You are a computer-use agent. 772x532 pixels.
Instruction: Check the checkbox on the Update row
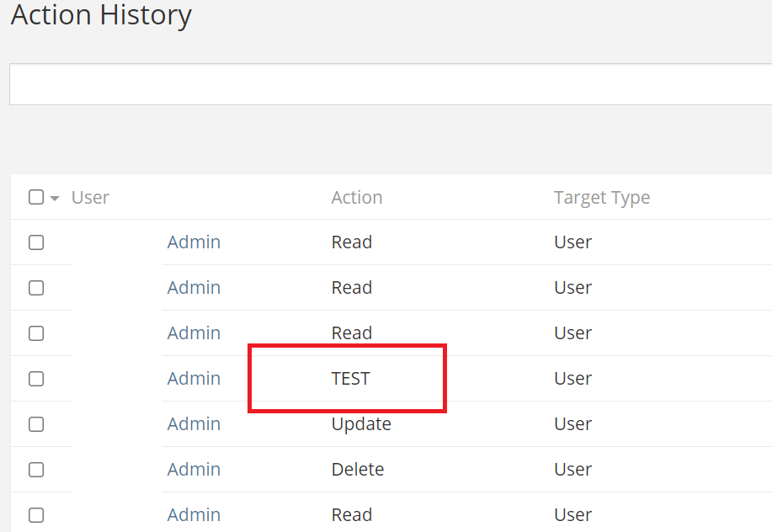35,424
